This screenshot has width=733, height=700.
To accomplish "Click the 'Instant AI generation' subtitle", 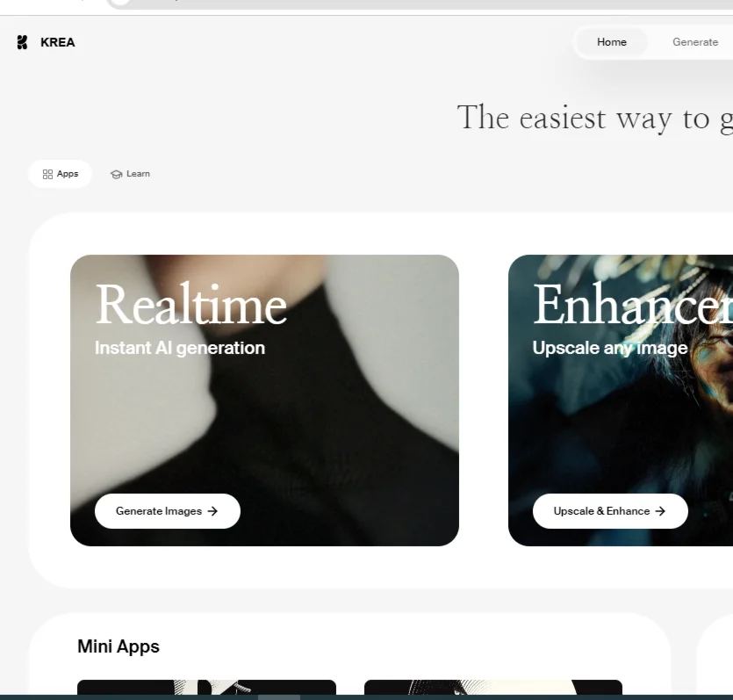I will [x=180, y=349].
